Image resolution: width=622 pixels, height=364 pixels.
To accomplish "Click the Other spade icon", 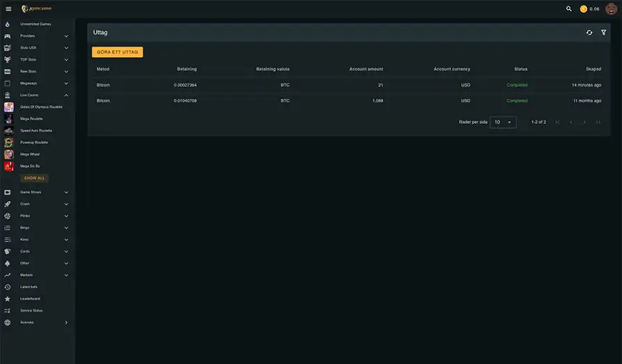I will click(x=7, y=263).
